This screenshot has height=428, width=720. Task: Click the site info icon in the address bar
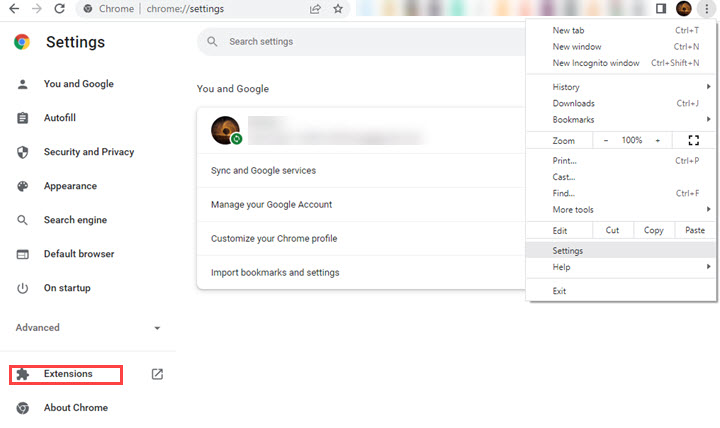pyautogui.click(x=88, y=9)
